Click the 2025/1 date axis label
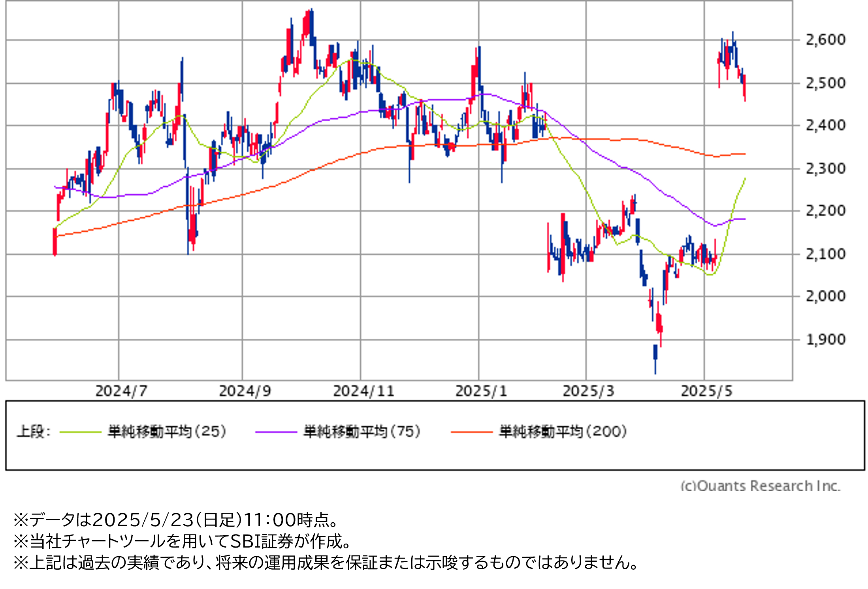This screenshot has width=868, height=589. pyautogui.click(x=481, y=391)
